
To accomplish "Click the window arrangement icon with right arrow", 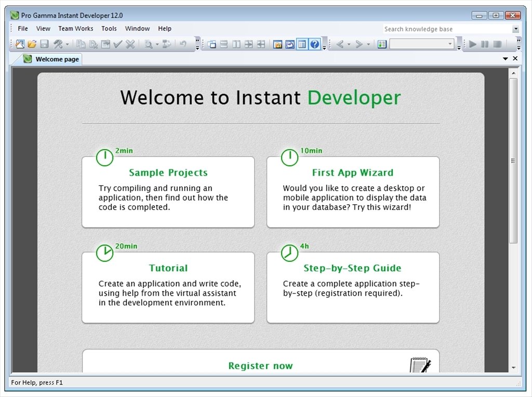I will click(x=249, y=45).
